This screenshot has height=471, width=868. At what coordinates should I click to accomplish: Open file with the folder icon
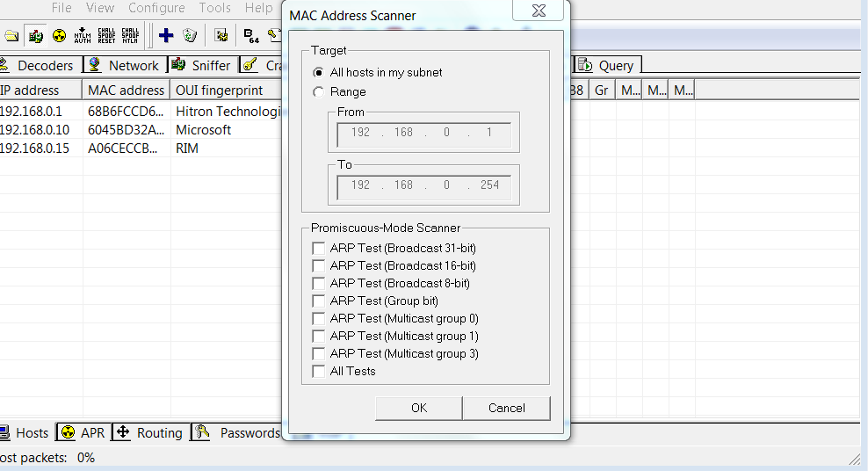pos(11,36)
